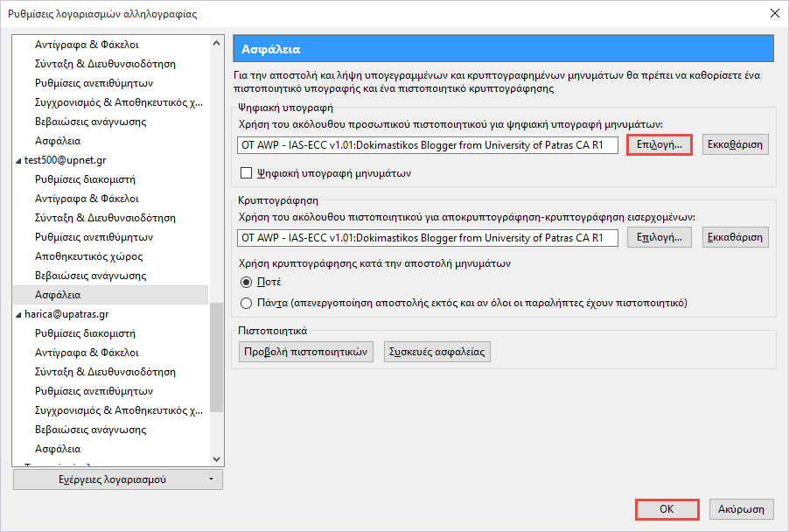Collapse the harica@upatras.gr account tree
Screen dimensions: 789x532
(x=18, y=315)
